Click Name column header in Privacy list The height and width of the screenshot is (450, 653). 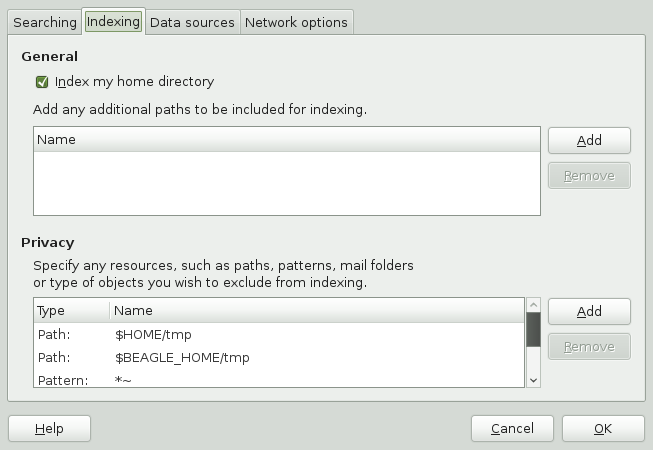pyautogui.click(x=316, y=311)
